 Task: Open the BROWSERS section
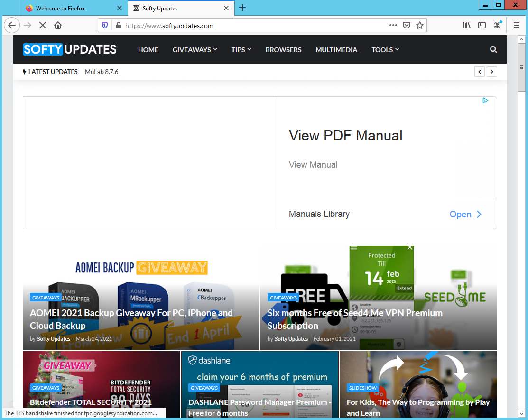click(x=283, y=49)
